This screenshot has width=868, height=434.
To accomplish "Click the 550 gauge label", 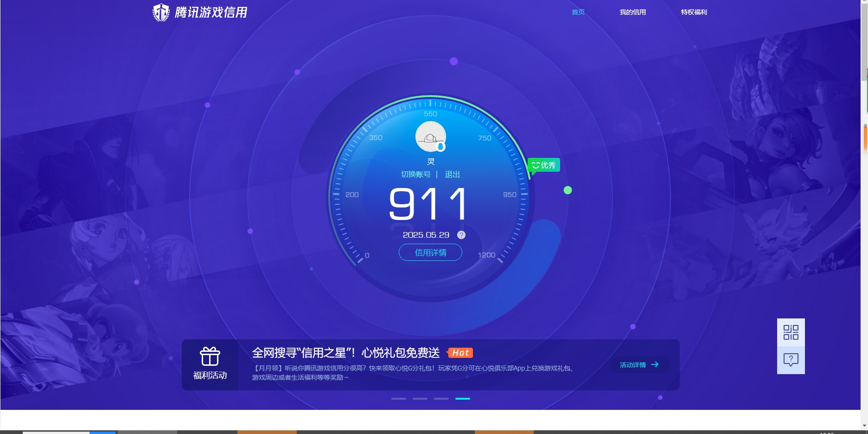I will [430, 114].
